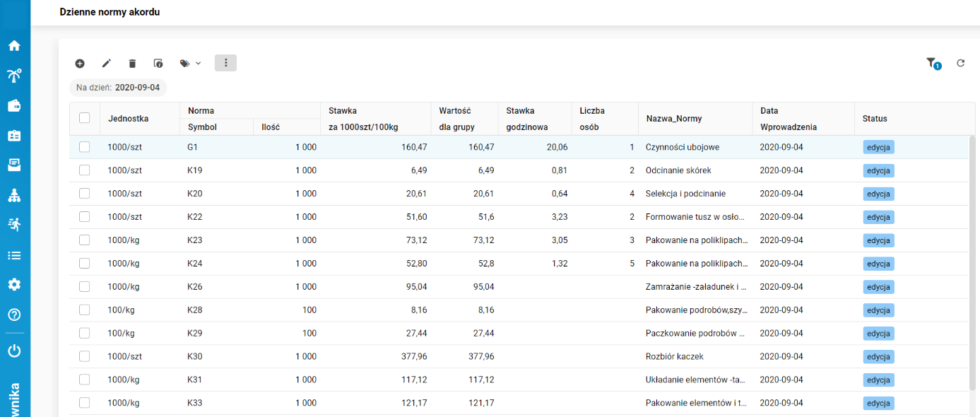Click the 'Dzienne normy akordu' page title
This screenshot has width=980, height=417.
point(110,12)
